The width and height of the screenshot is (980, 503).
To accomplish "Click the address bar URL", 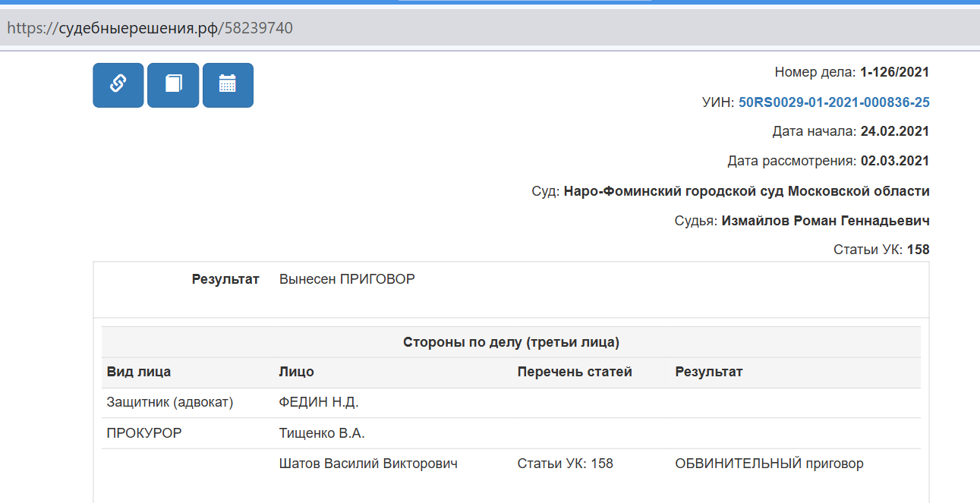I will point(150,28).
